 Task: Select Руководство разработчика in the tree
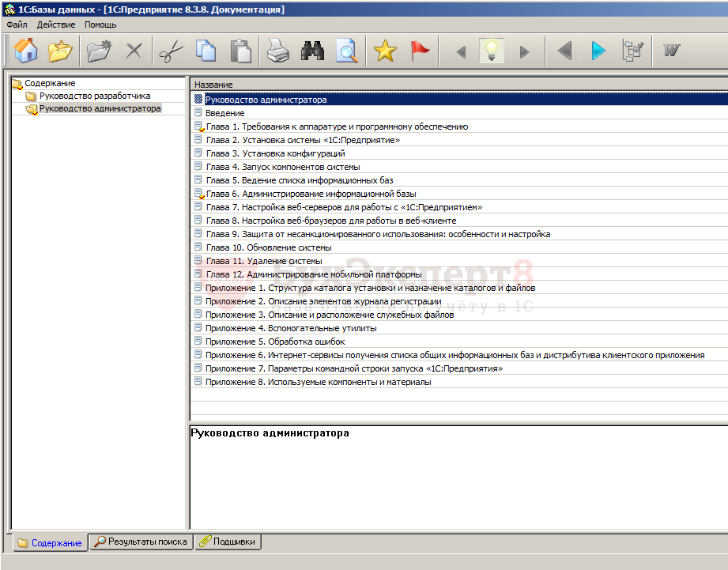pos(94,96)
